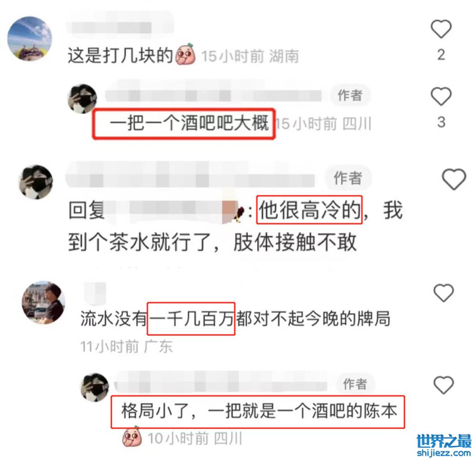Open author avatar beside 一把一个酒吧吧大概

82,99
